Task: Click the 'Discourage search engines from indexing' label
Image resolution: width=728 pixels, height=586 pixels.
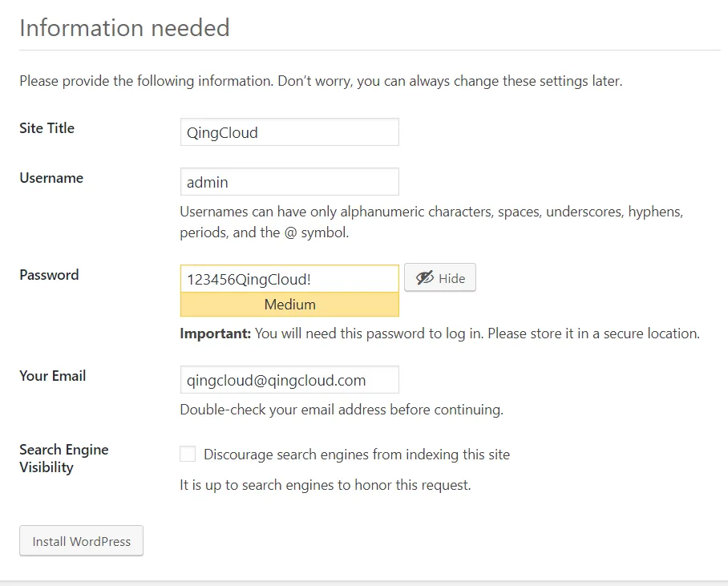Action: [357, 455]
